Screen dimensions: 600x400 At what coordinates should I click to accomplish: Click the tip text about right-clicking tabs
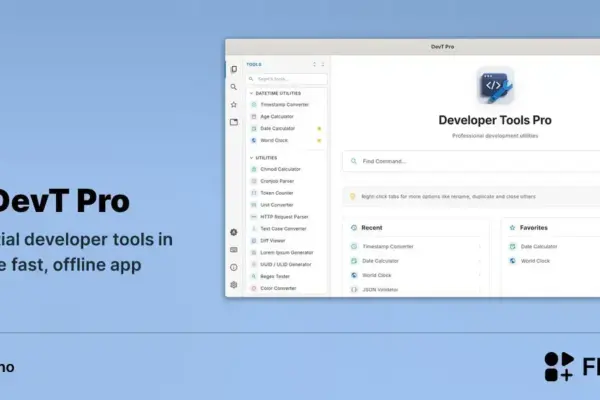click(448, 196)
